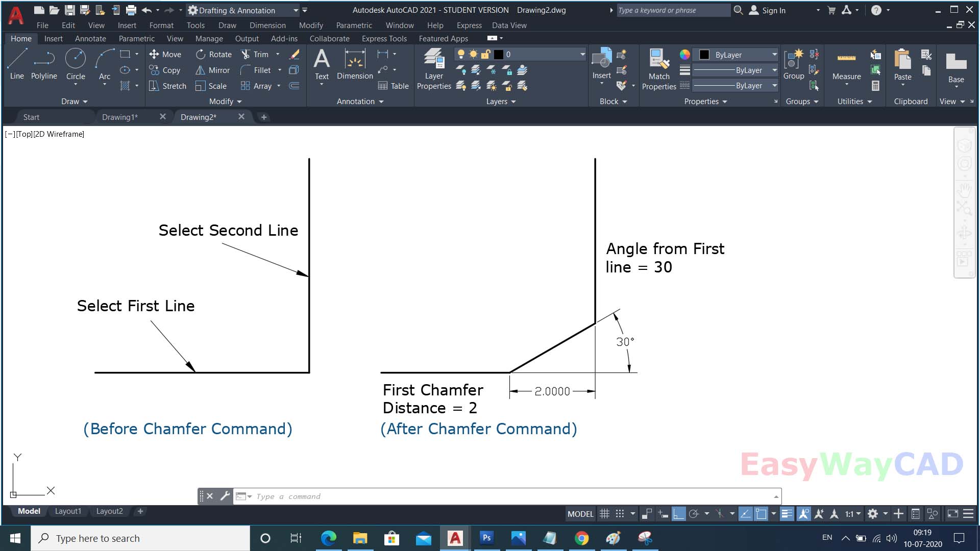Activate the Mirror tool
Screen dimensions: 980x551
coord(213,70)
